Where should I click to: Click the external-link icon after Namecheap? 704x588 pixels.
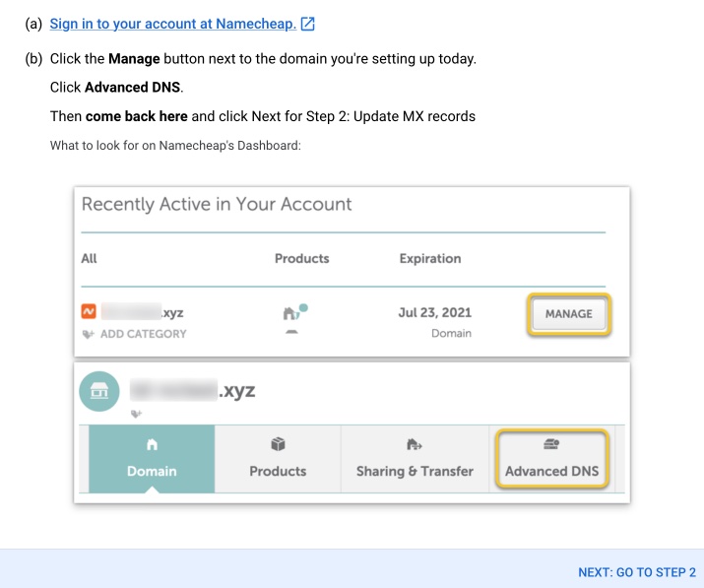point(307,24)
